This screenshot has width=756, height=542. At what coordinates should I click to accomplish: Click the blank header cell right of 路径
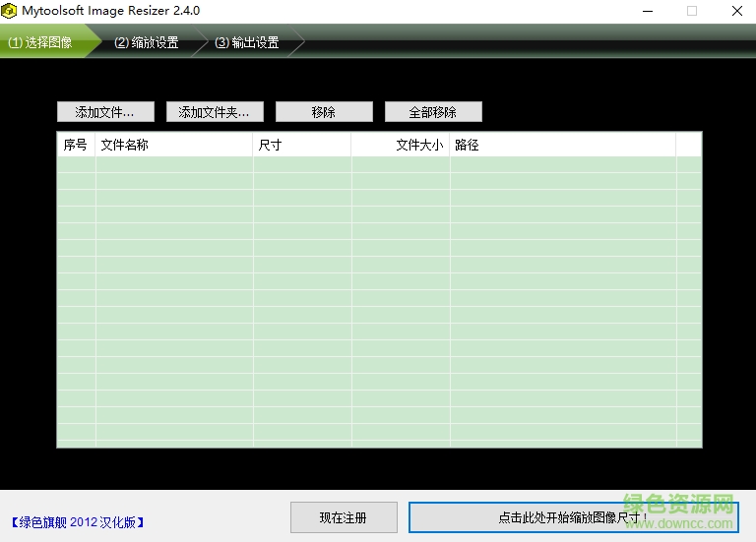tap(688, 145)
